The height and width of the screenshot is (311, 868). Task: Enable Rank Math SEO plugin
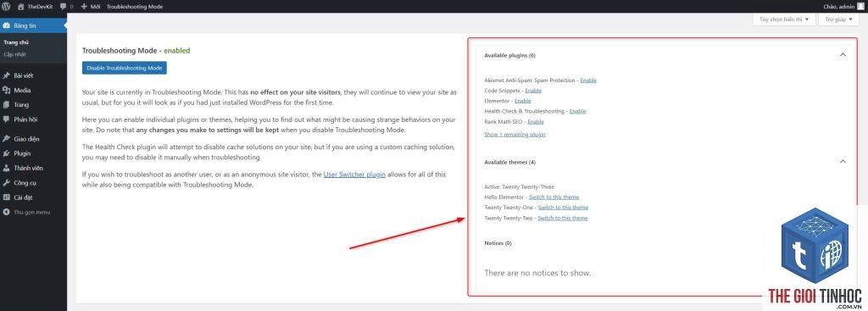point(536,122)
